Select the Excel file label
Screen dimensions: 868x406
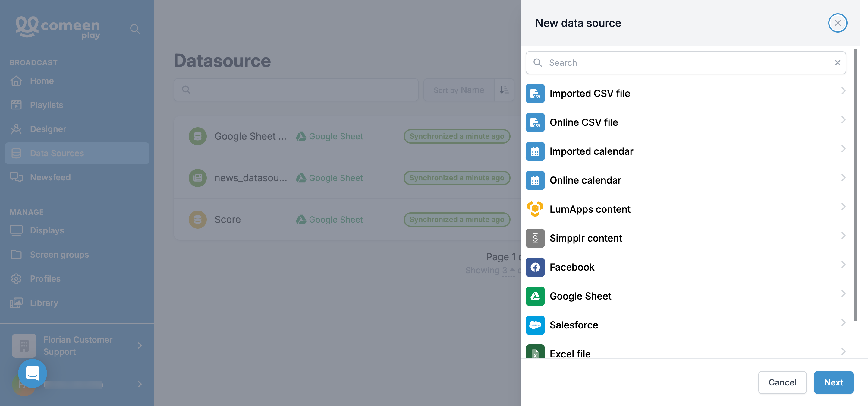(x=570, y=354)
